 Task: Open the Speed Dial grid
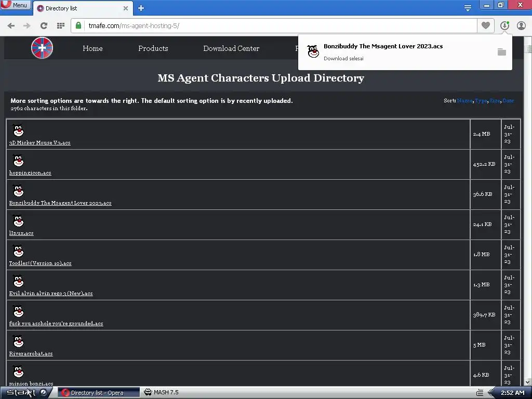[61, 26]
